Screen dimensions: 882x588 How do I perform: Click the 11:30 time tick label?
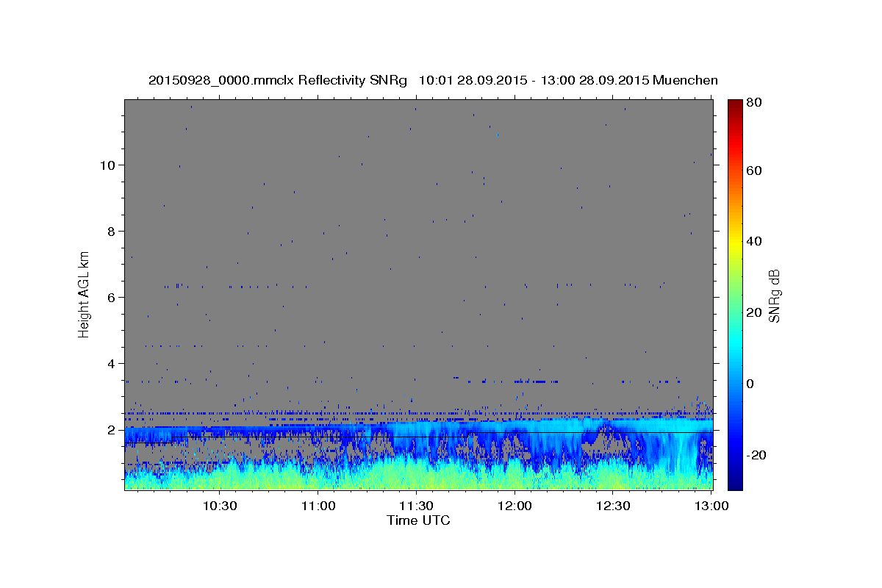point(417,506)
